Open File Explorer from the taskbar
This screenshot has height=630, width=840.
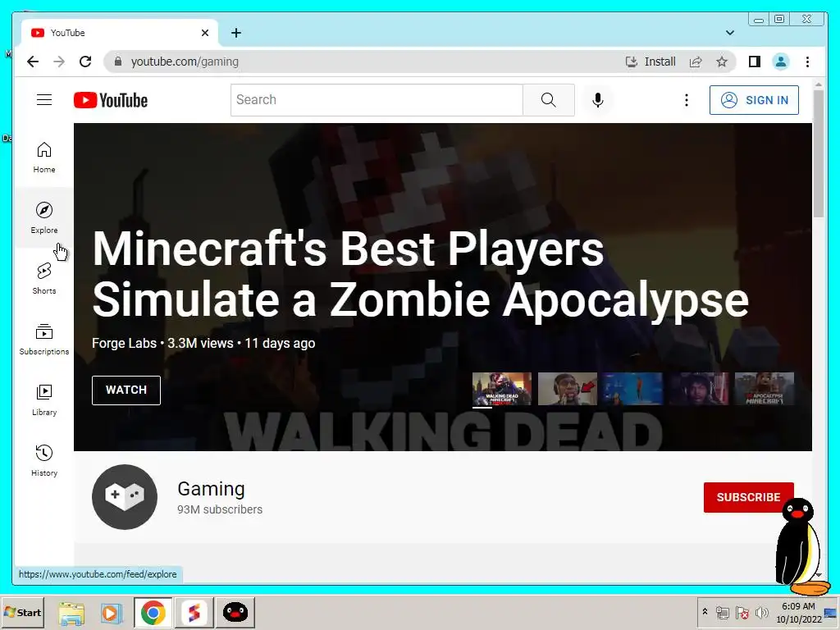[x=71, y=613]
